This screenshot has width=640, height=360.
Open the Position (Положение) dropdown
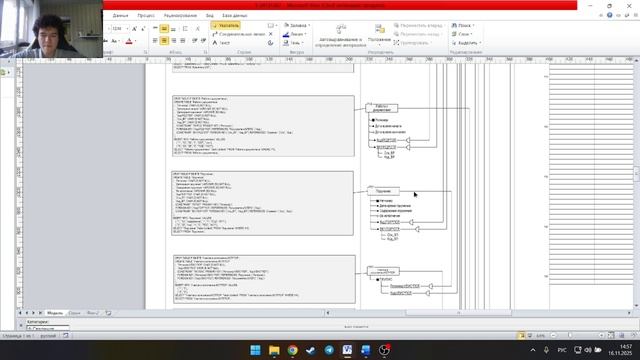(x=379, y=35)
